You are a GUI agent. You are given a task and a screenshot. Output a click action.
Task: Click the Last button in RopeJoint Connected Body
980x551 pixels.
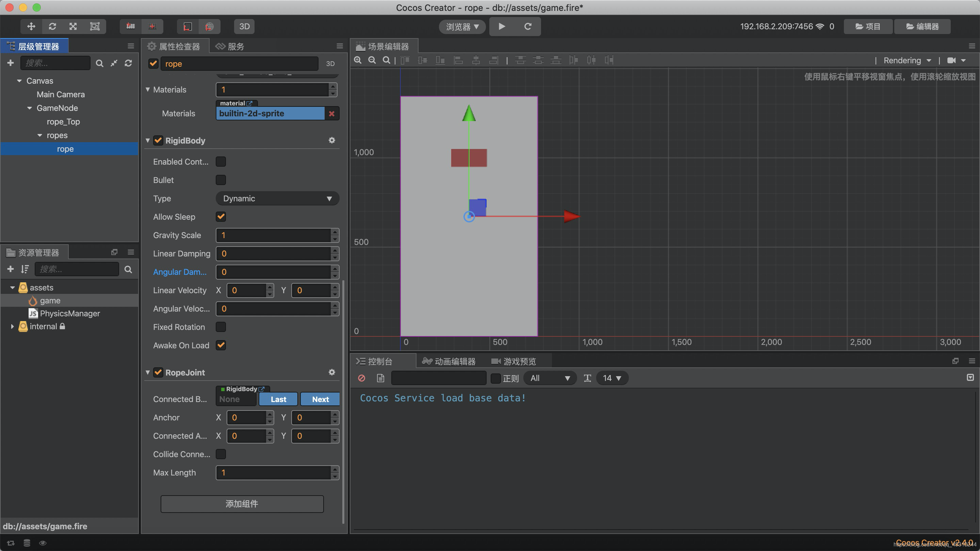click(x=278, y=399)
